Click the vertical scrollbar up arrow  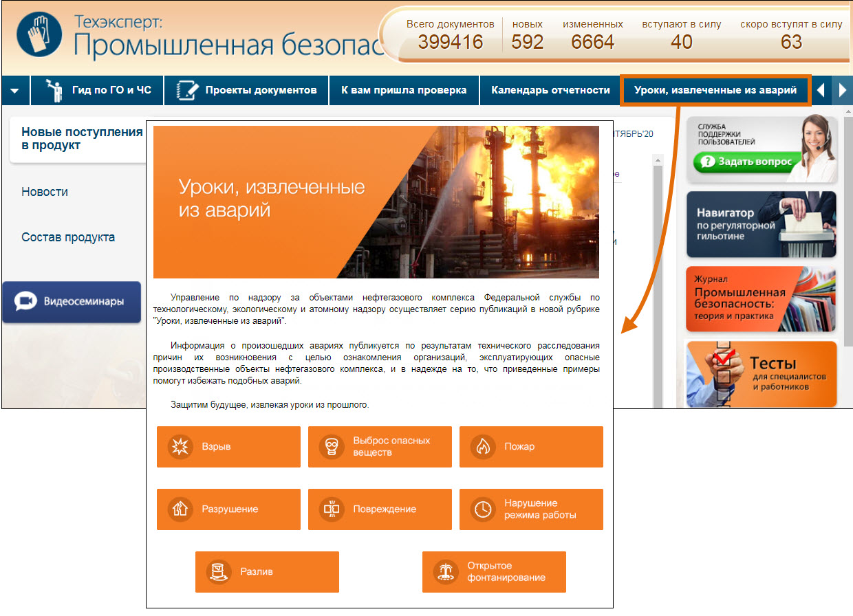(x=657, y=160)
